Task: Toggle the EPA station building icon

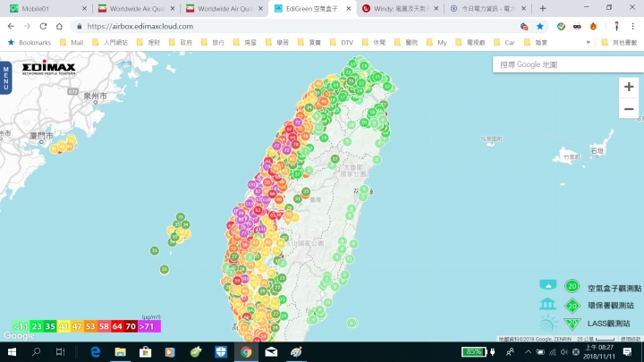Action: 548,304
